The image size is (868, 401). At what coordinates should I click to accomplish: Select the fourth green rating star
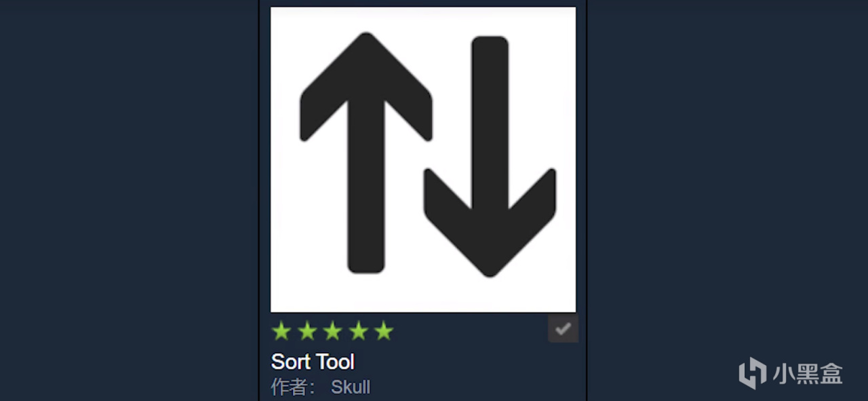pyautogui.click(x=358, y=331)
